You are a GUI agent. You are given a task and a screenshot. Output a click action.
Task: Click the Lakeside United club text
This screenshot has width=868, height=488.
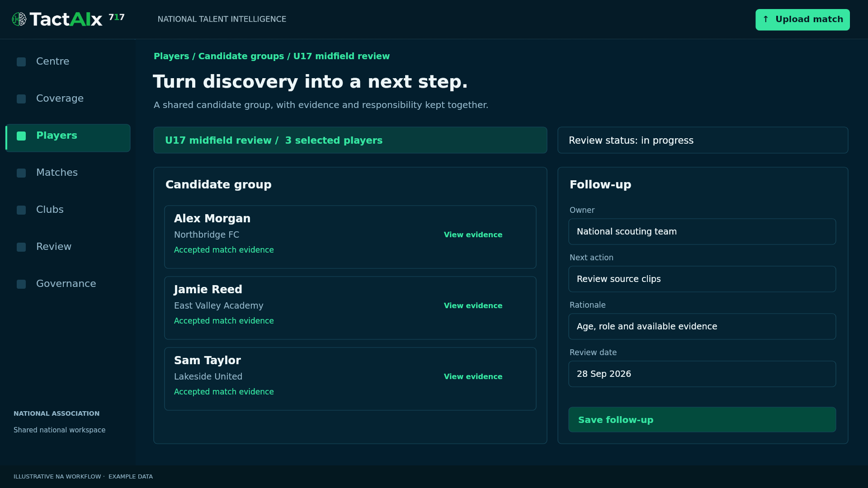tap(208, 377)
